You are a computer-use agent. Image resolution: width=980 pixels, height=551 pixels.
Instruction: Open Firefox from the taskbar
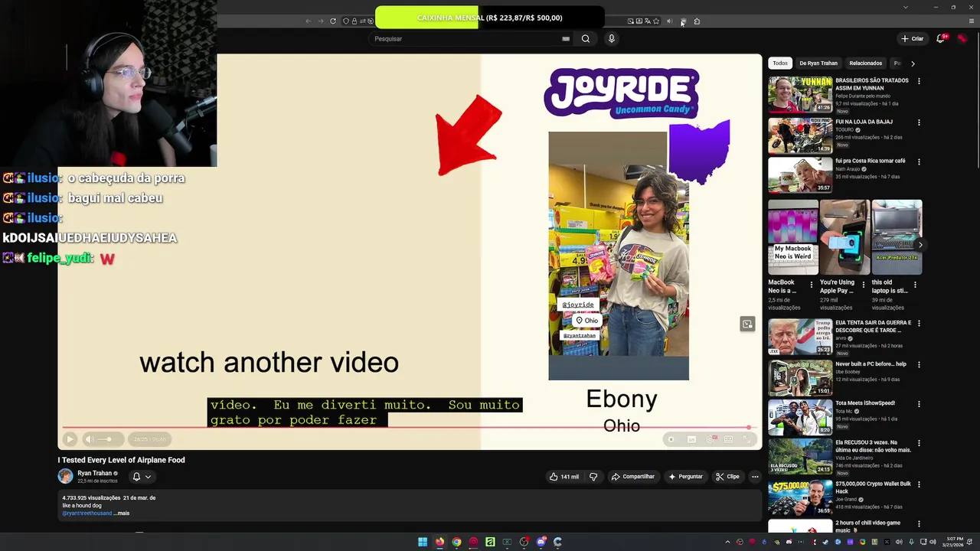439,542
